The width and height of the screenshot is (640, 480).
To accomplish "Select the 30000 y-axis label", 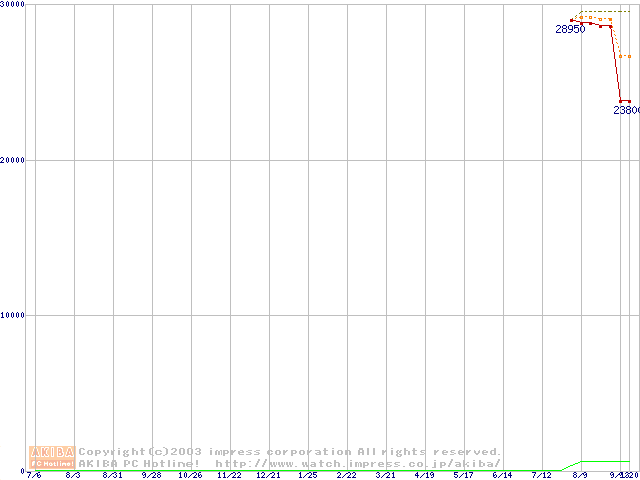I will coord(13,5).
